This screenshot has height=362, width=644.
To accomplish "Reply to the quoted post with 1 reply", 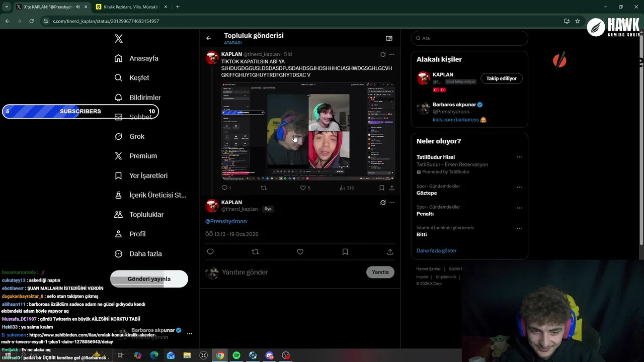I will tap(226, 188).
